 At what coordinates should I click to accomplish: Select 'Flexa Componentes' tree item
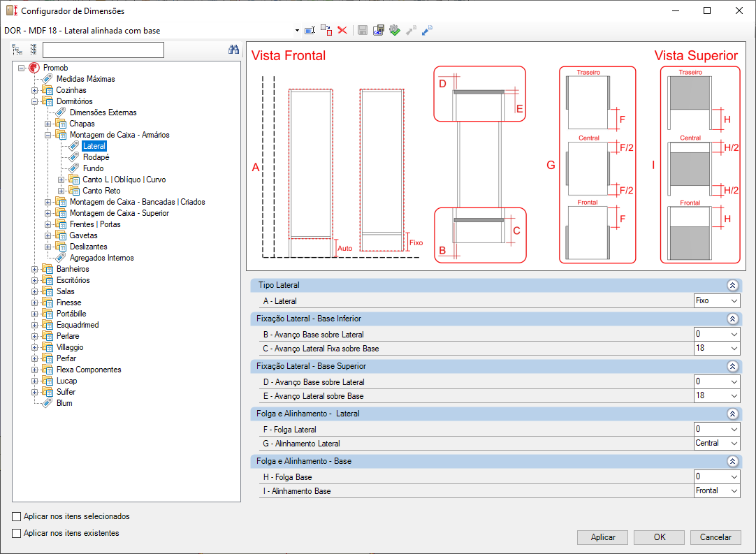tap(89, 370)
